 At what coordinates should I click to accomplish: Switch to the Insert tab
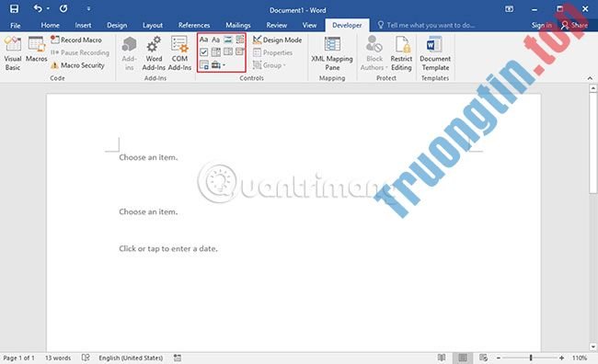coord(83,25)
